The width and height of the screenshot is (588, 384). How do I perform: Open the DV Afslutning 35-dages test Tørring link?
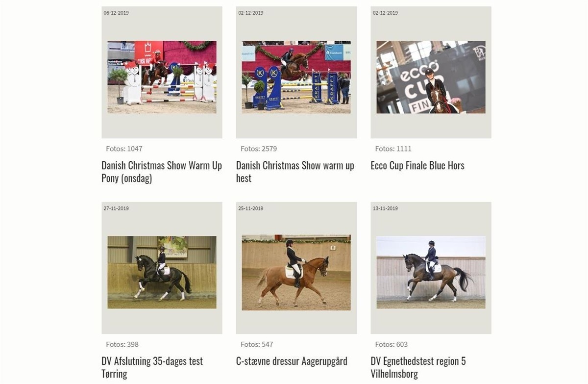coord(152,367)
